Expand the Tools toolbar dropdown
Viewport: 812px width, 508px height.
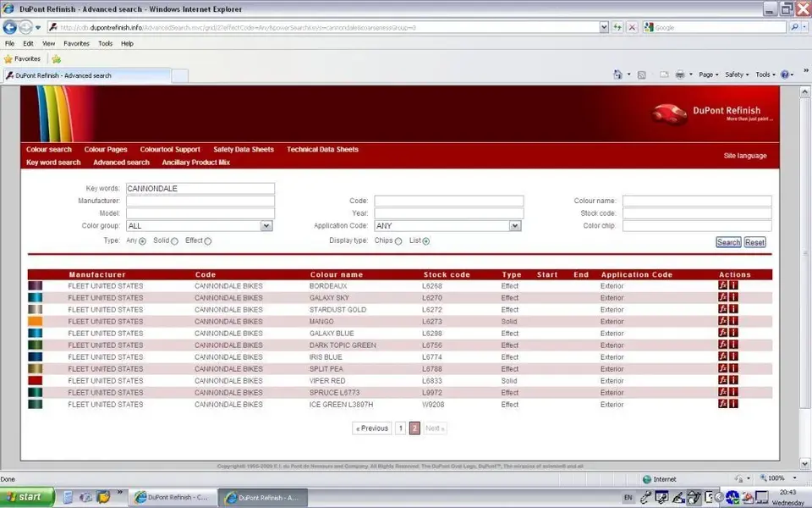(765, 75)
